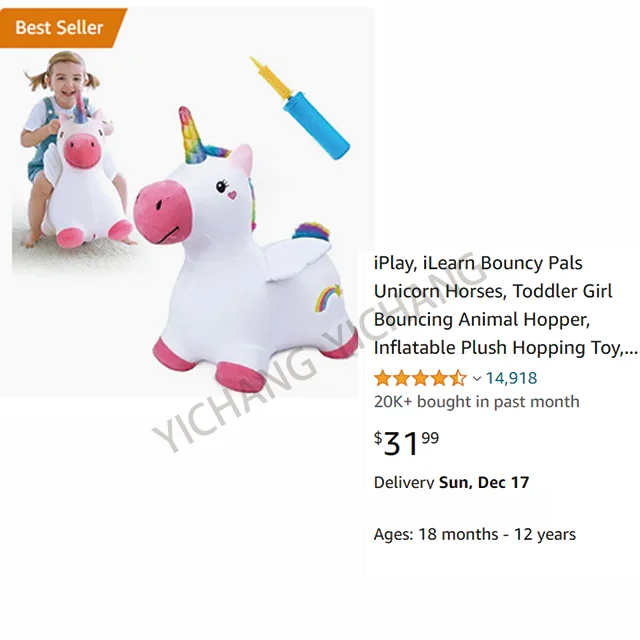Image resolution: width=640 pixels, height=640 pixels.
Task: Click the Delivery Sun, Dec 17 text
Action: 451,482
